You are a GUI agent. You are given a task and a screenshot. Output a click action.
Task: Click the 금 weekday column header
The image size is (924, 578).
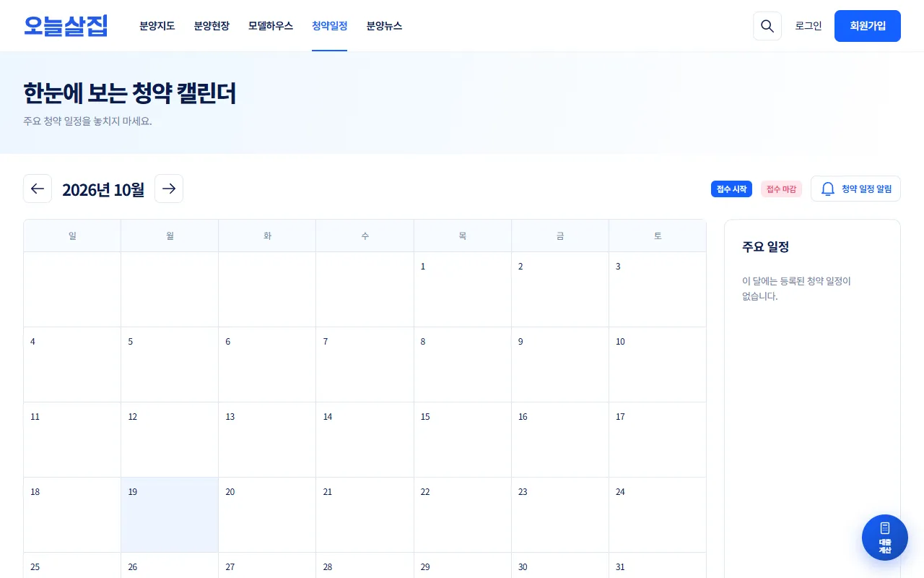pos(560,236)
